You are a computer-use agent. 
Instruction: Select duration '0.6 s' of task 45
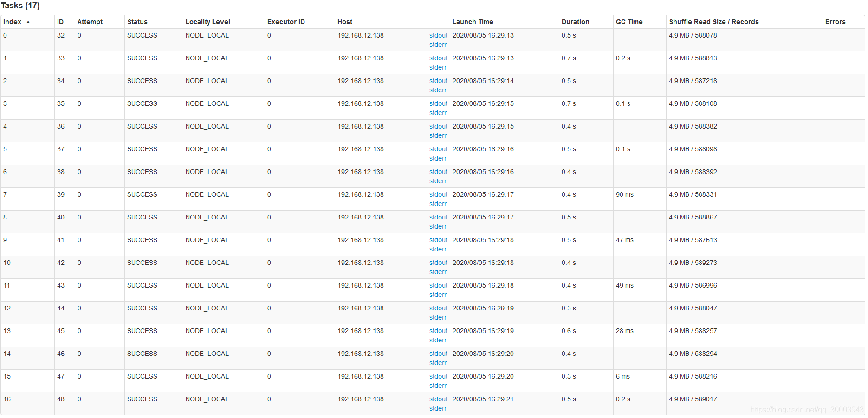569,331
